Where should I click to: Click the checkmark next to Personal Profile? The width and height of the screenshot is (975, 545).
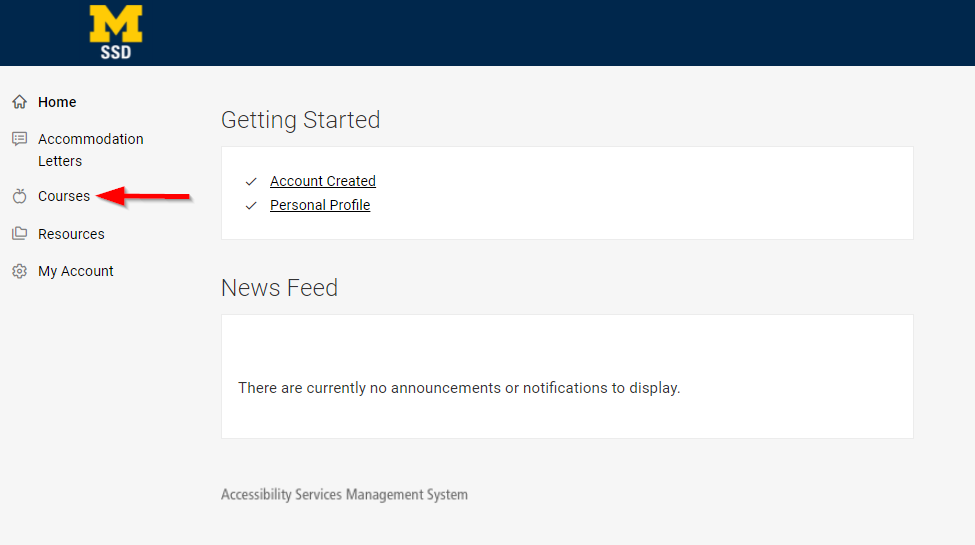click(251, 206)
